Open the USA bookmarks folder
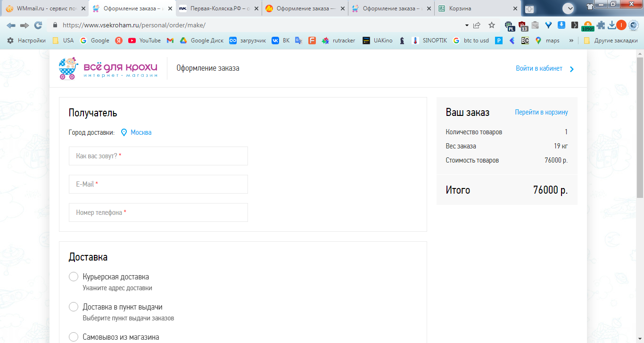This screenshot has height=343, width=644. point(63,41)
